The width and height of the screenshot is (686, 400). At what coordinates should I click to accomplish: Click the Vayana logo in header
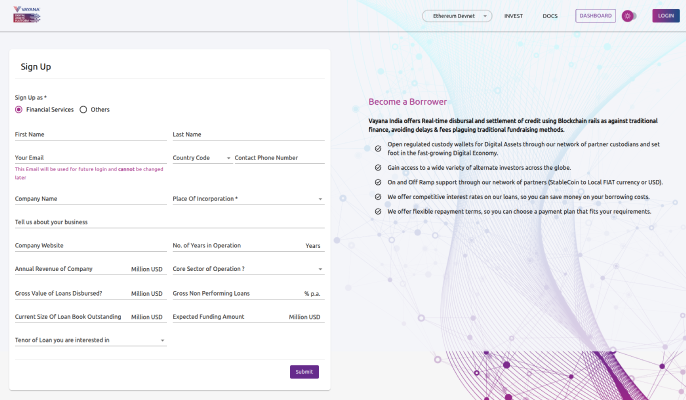tap(28, 16)
